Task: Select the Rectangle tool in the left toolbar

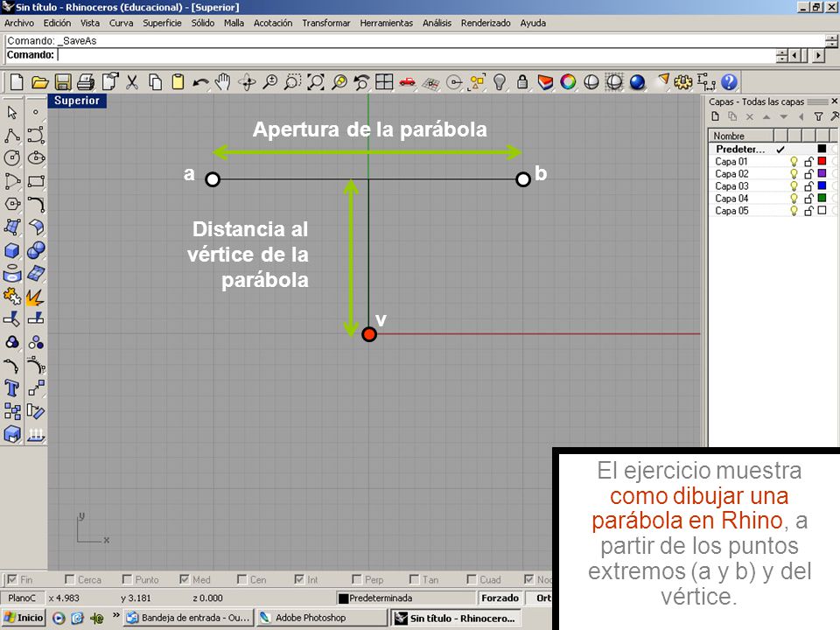Action: (36, 181)
